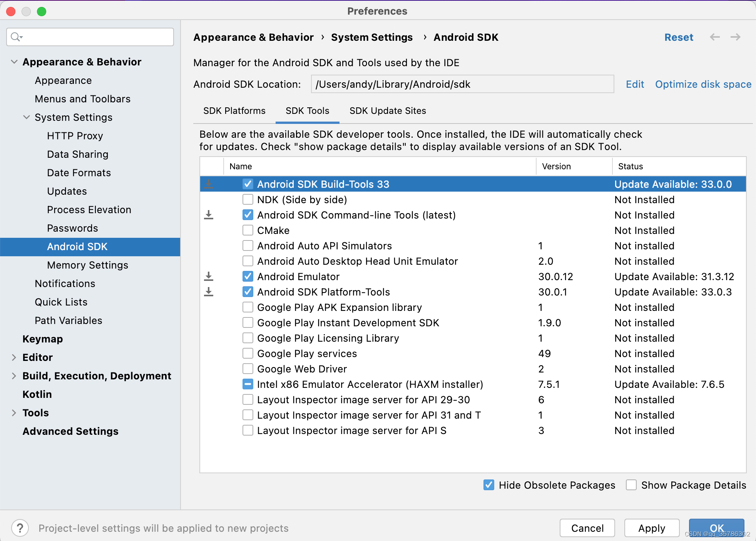Image resolution: width=756 pixels, height=541 pixels.
Task: Click the forward navigation arrow
Action: 736,37
